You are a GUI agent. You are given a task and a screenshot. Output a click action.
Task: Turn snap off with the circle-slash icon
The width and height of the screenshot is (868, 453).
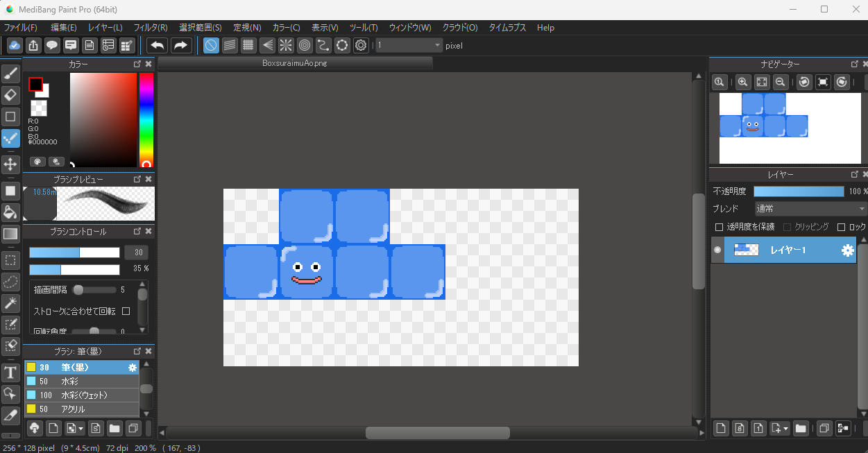(x=211, y=46)
